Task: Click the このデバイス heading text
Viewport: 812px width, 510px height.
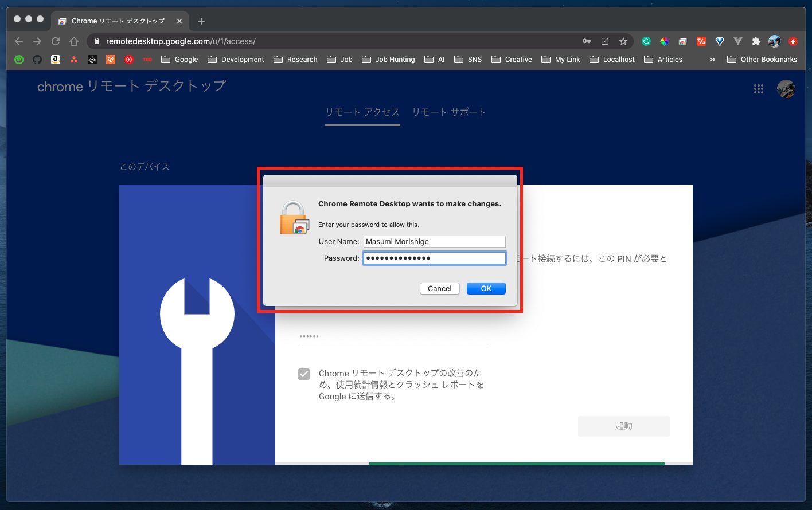Action: 145,167
